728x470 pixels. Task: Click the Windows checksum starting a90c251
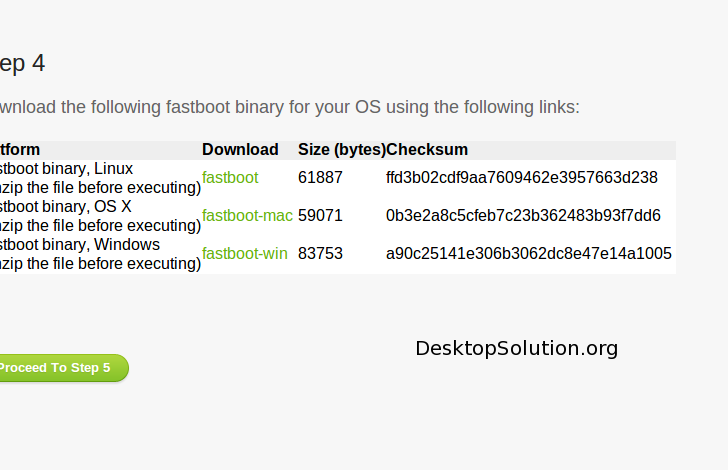click(528, 254)
